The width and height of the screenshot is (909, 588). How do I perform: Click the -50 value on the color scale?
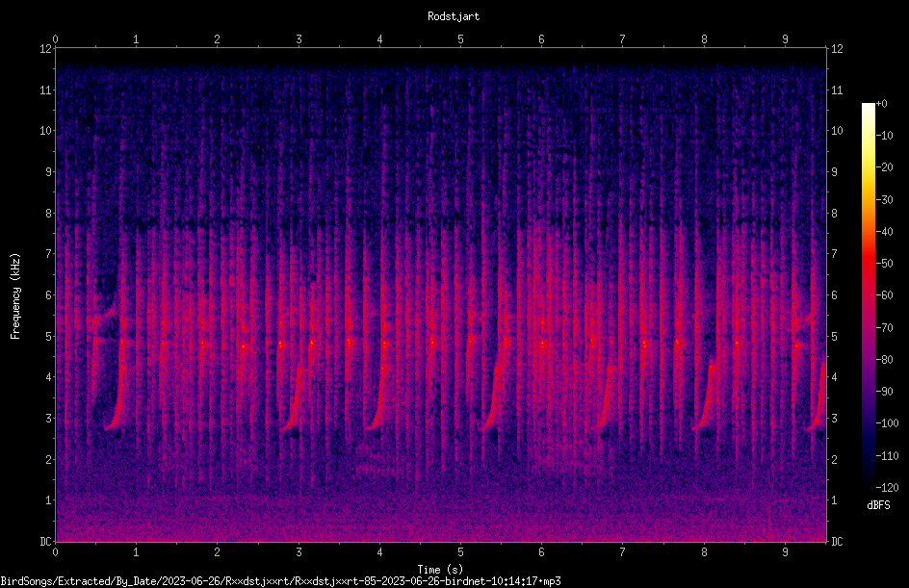(x=885, y=264)
